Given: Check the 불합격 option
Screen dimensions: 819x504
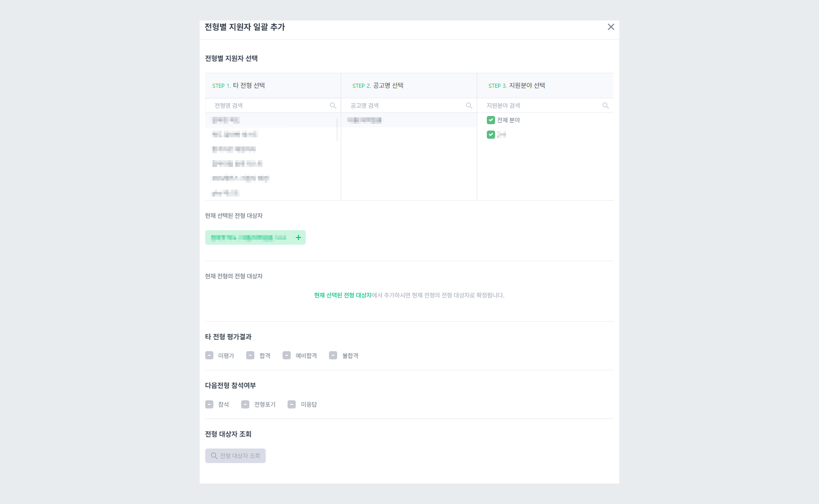Looking at the screenshot, I should [333, 355].
